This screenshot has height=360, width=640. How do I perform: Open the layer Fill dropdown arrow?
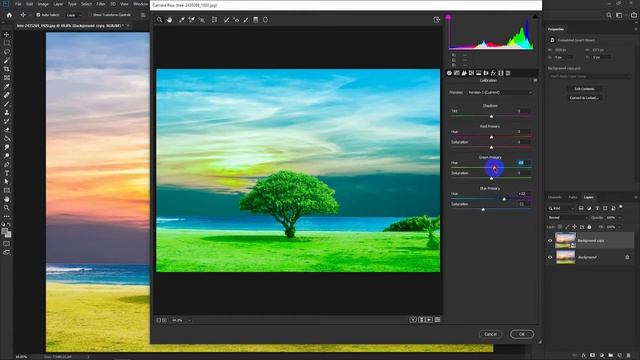pos(619,227)
